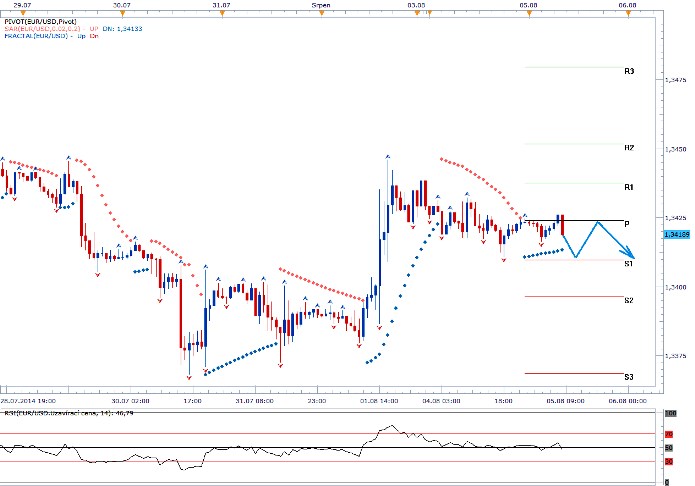
Task: Click the orange date marker under 06.08
Action: pyautogui.click(x=628, y=13)
